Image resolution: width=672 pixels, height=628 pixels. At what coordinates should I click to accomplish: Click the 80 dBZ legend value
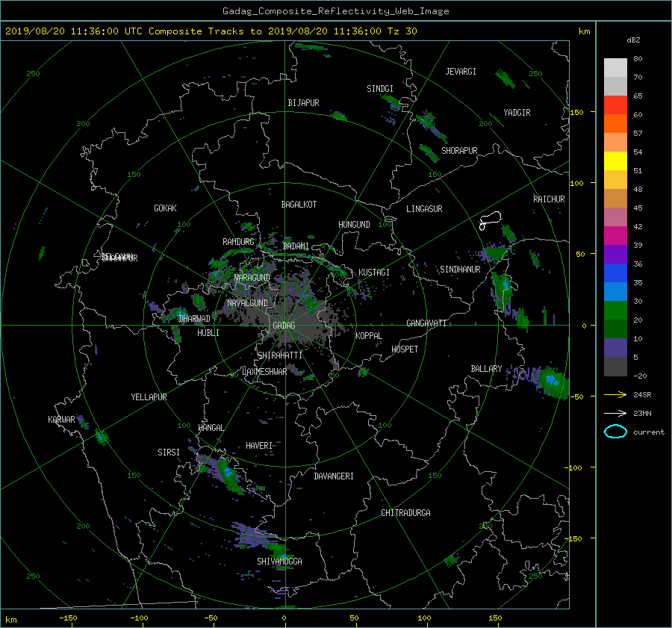(x=638, y=59)
